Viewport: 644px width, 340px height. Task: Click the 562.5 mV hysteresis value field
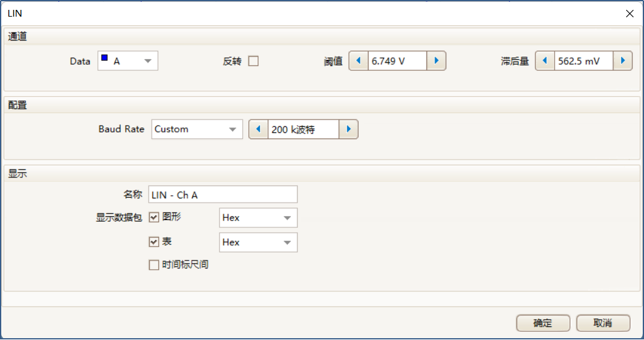point(584,61)
